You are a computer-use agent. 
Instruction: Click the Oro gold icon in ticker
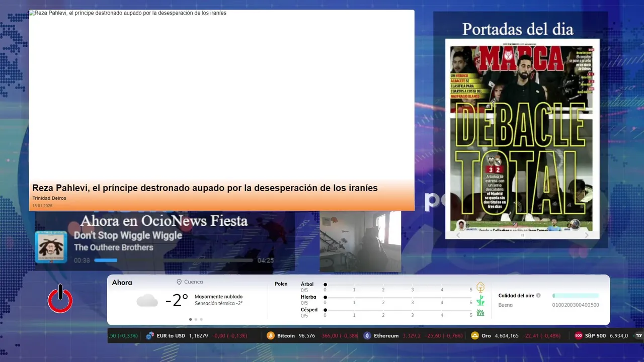(x=475, y=336)
